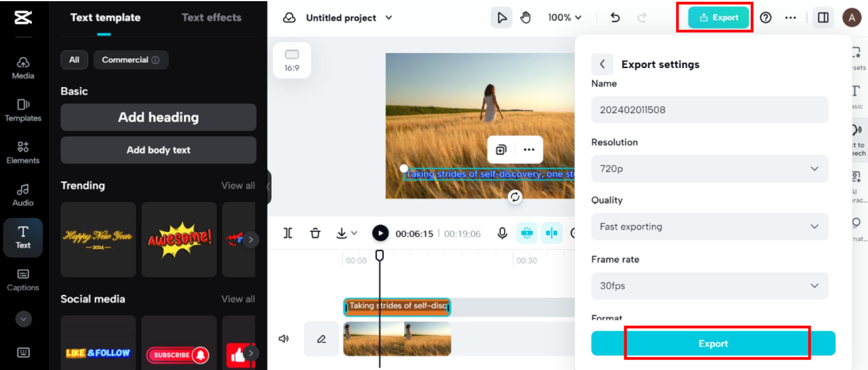Screen dimensions: 868x370
Task: Collapse the left panel handle
Action: [269, 187]
